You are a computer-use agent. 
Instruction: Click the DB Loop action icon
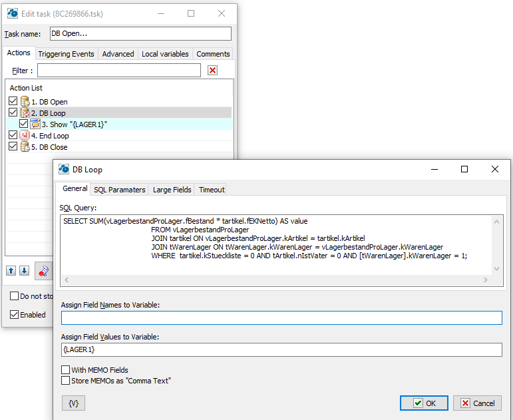coord(25,113)
